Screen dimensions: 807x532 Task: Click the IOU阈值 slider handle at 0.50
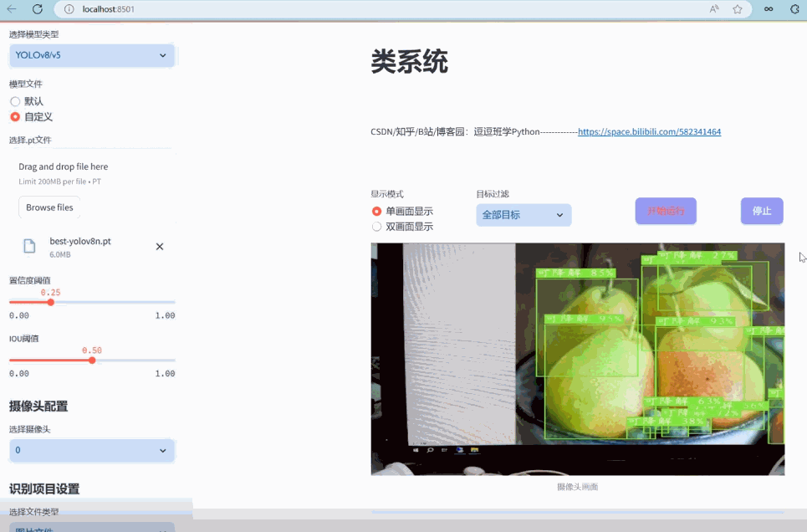(x=92, y=361)
